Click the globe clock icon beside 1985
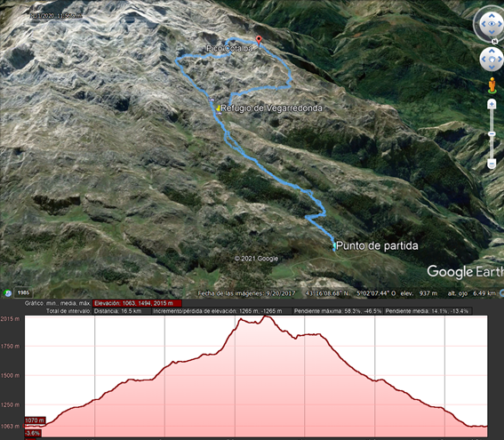The height and width of the screenshot is (440, 504). click(x=7, y=293)
